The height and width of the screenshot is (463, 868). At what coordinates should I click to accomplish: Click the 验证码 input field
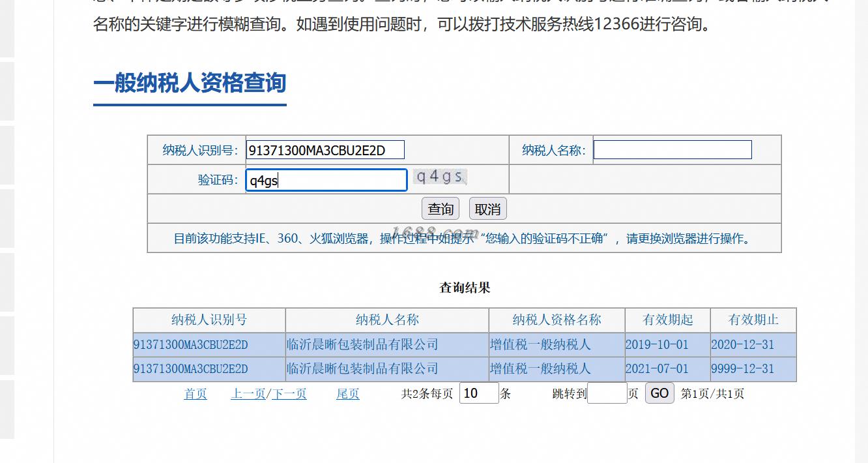point(326,180)
